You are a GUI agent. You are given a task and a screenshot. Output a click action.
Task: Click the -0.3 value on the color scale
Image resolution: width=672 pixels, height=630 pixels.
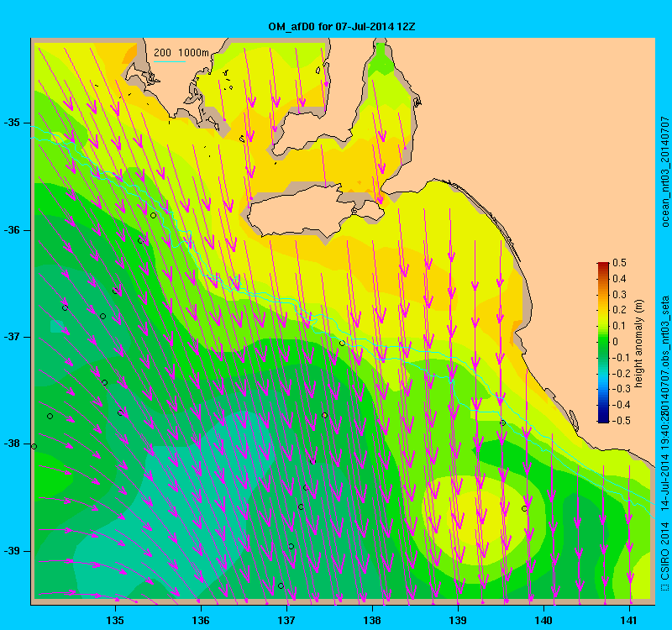pos(621,389)
